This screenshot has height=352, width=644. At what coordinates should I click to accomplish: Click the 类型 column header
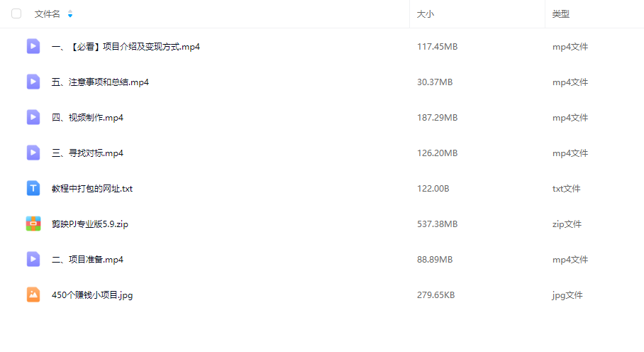pos(561,13)
